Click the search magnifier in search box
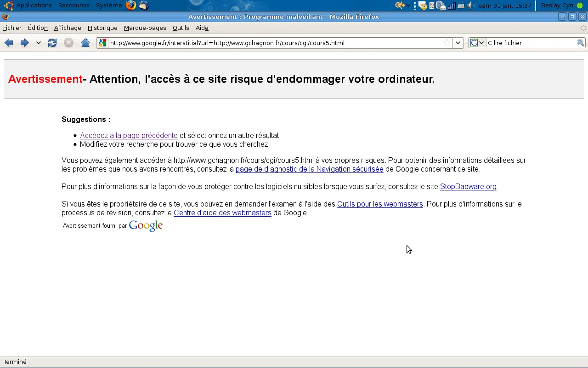The height and width of the screenshot is (368, 588). [x=581, y=43]
